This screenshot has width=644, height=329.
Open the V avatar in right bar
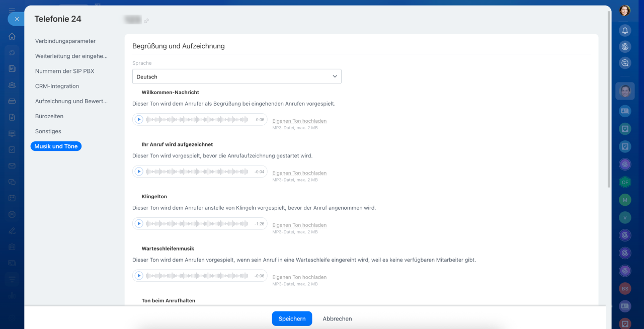point(625,217)
